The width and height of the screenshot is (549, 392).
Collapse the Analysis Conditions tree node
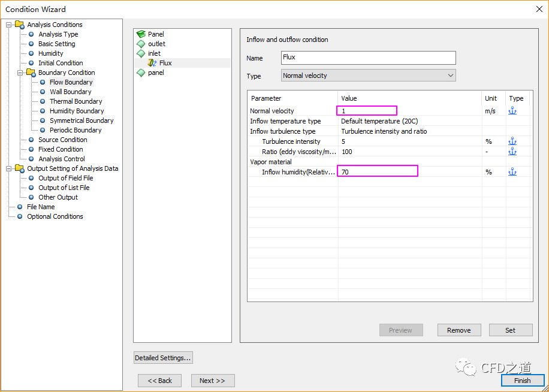click(9, 25)
